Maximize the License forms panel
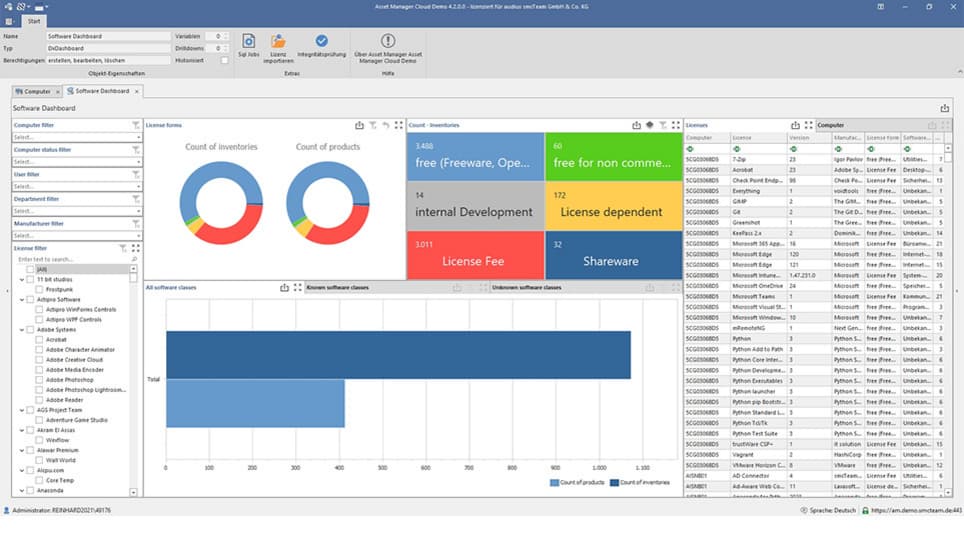 [398, 125]
